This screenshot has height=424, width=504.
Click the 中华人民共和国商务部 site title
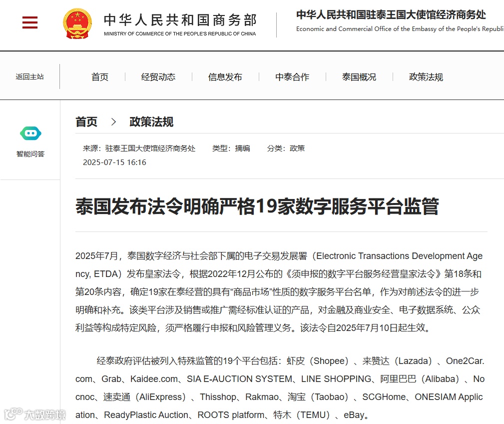(180, 20)
